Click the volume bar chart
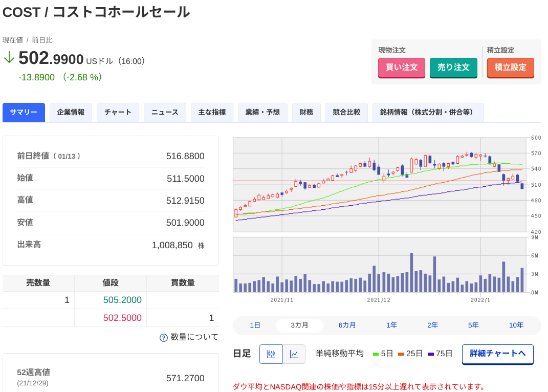Viewport: 548px width, 392px height. click(380, 265)
